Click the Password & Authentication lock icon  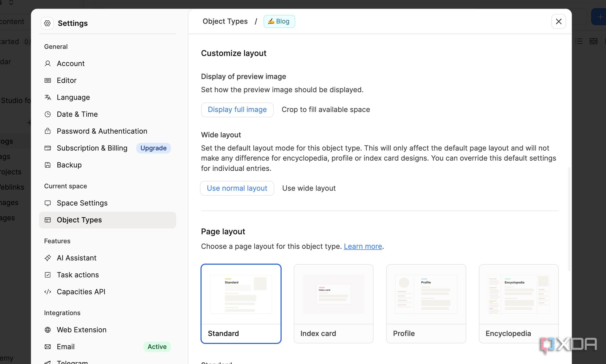click(48, 131)
